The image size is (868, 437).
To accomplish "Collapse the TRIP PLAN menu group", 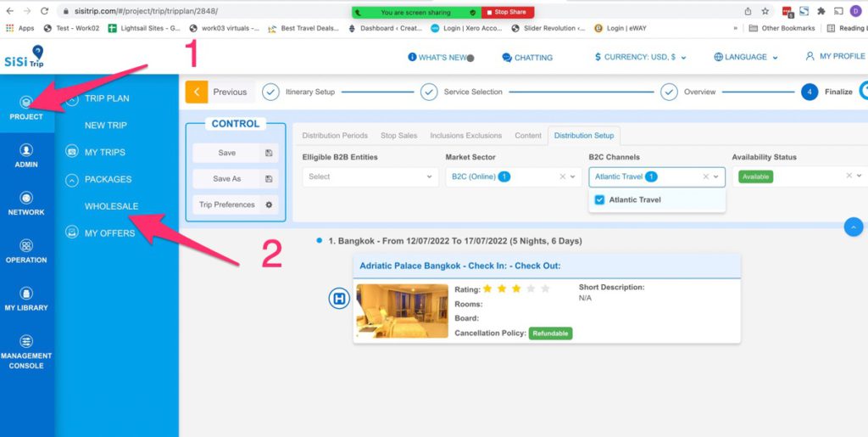I will coord(72,101).
